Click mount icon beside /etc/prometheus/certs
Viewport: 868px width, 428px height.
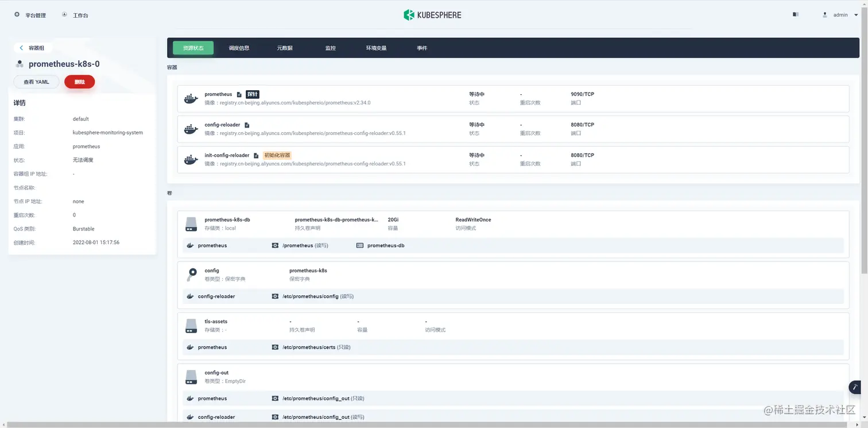[x=275, y=347]
